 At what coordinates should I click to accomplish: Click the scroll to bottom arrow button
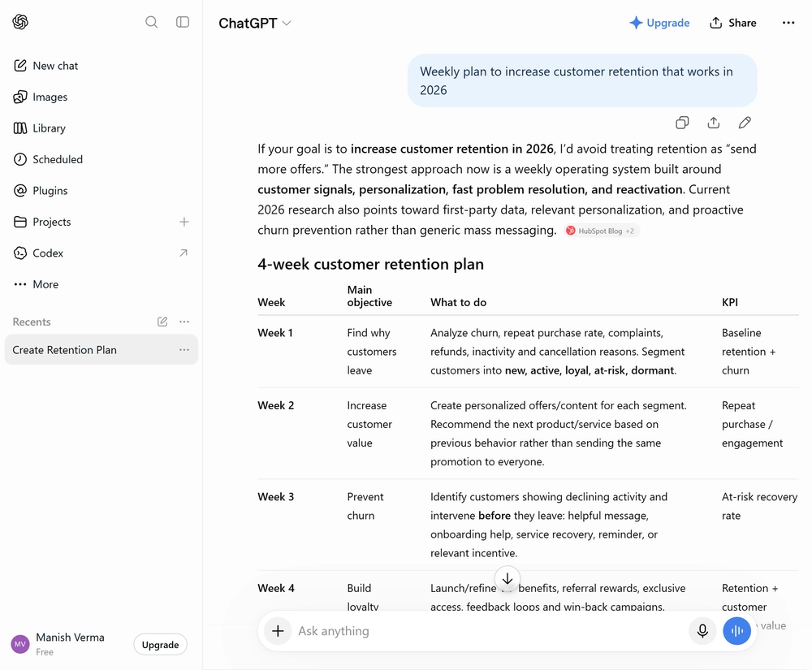click(508, 578)
